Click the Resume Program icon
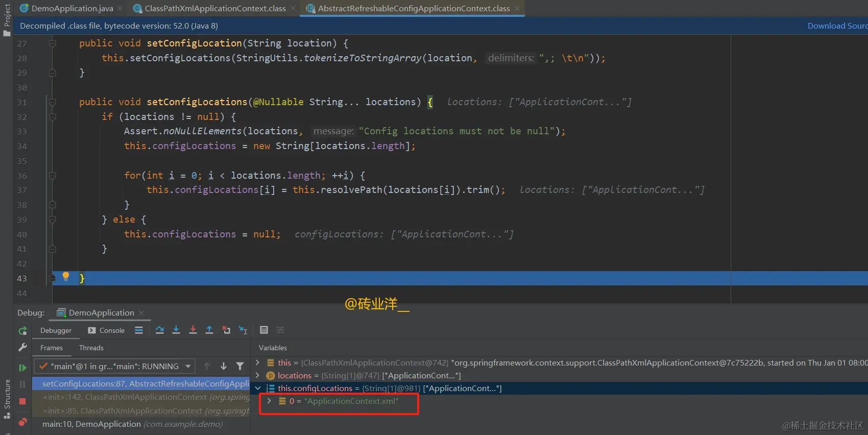Viewport: 868px width, 435px height. [x=22, y=368]
